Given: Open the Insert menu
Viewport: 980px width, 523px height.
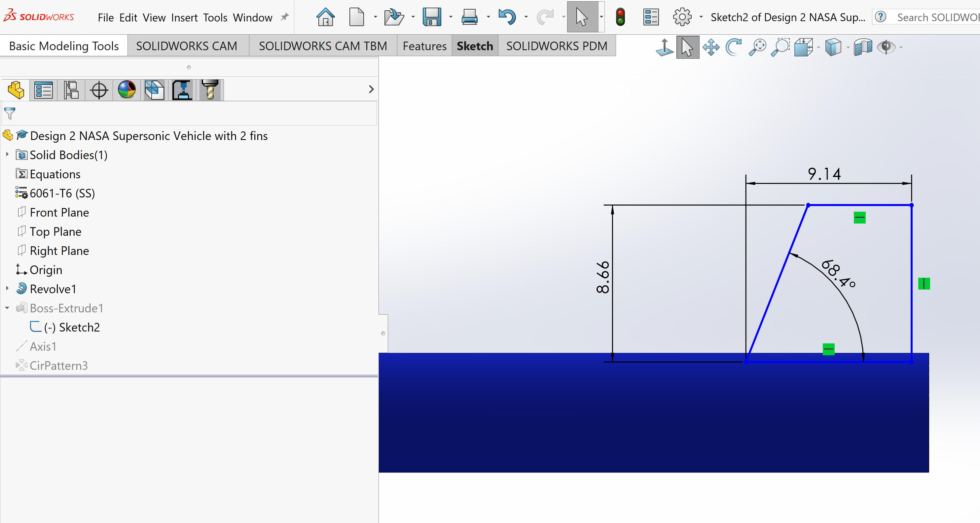Looking at the screenshot, I should click(184, 17).
